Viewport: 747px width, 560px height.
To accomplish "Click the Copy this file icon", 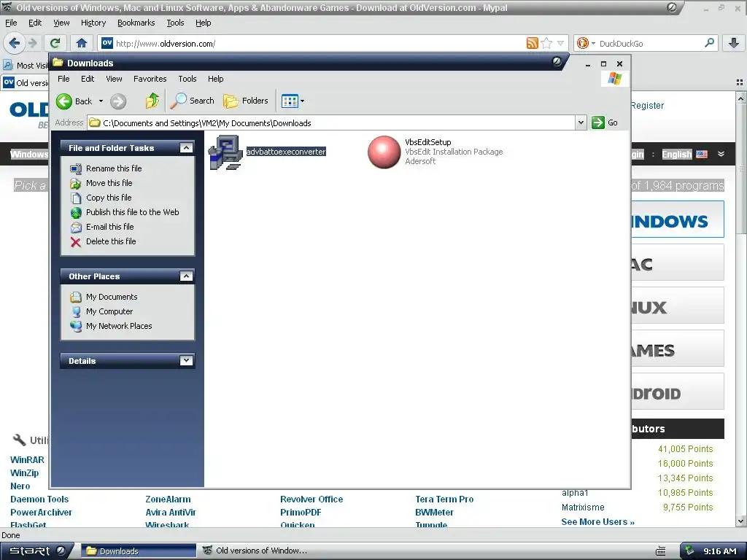I will coord(76,198).
